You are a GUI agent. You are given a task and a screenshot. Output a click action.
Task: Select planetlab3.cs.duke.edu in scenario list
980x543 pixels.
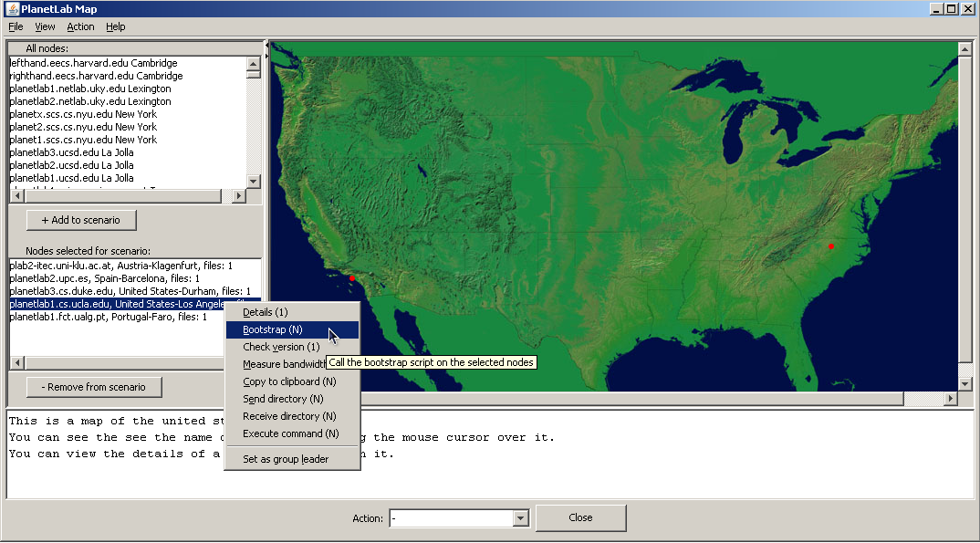click(x=128, y=291)
